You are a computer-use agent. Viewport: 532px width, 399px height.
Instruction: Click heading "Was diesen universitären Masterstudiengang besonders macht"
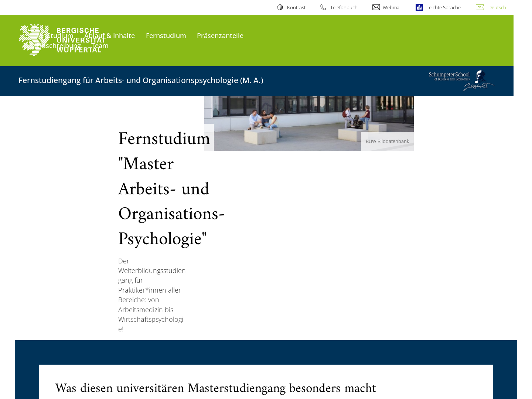[x=215, y=389]
